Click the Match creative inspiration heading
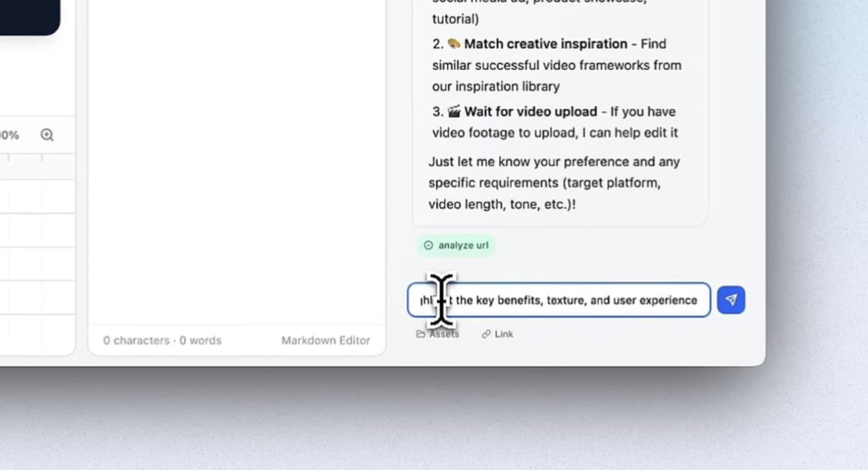 546,44
